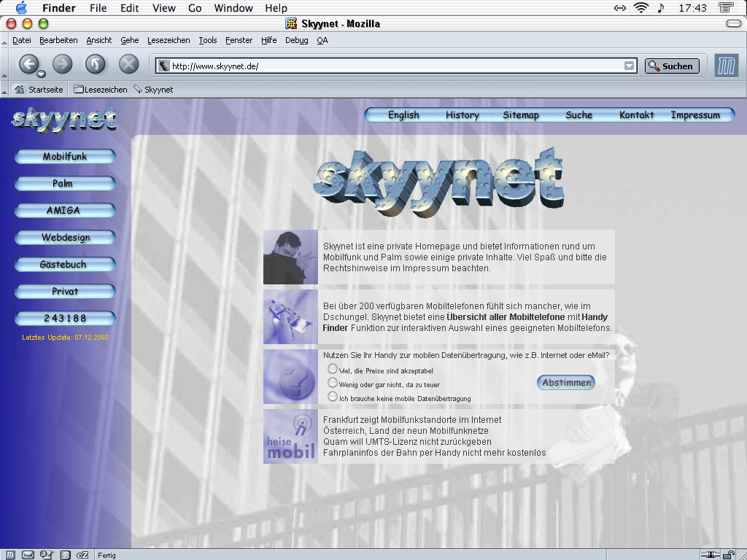Open Address Book icon in status bar
This screenshot has height=560, width=747.
[65, 555]
